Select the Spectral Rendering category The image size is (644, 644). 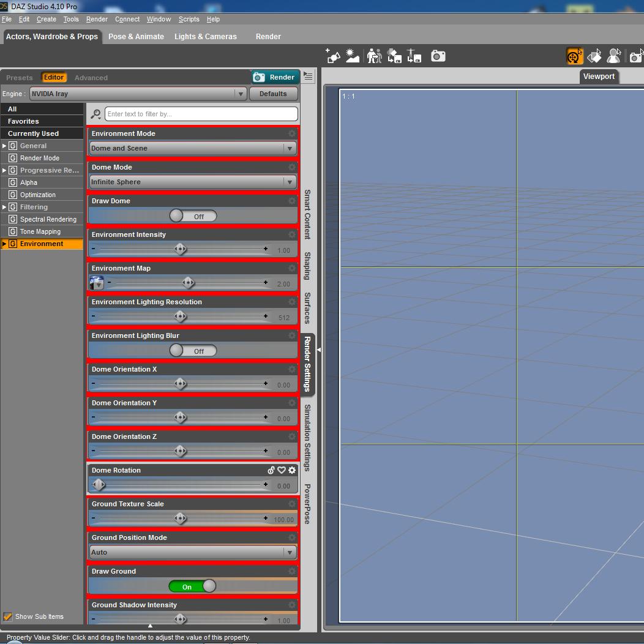[42, 219]
